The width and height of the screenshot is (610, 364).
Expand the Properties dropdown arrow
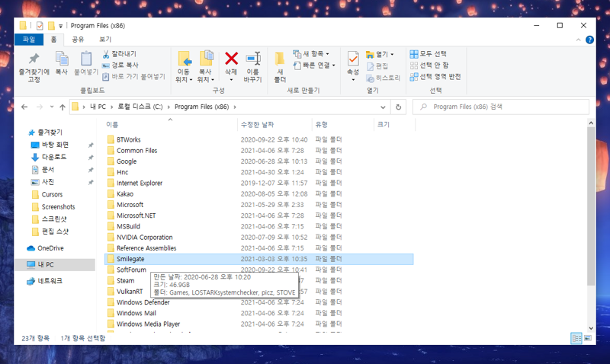tap(353, 80)
